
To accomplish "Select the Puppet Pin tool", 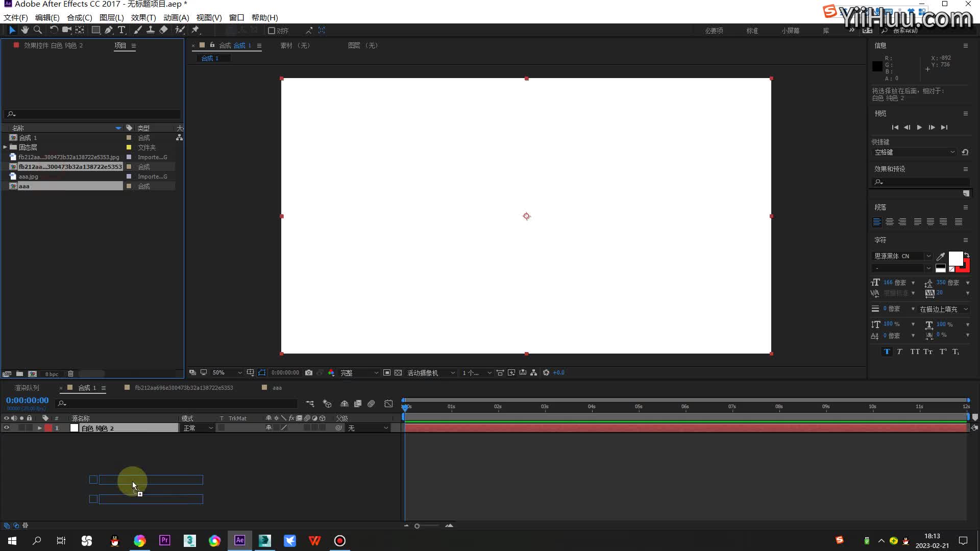I will 195,30.
